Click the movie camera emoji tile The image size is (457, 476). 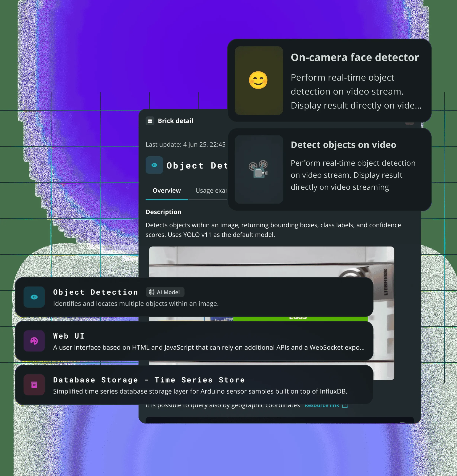[259, 169]
